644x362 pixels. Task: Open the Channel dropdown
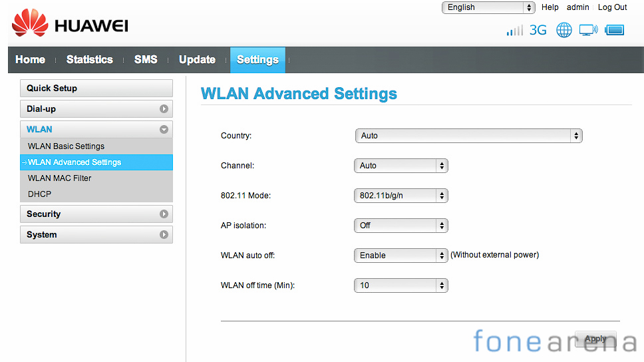[401, 166]
